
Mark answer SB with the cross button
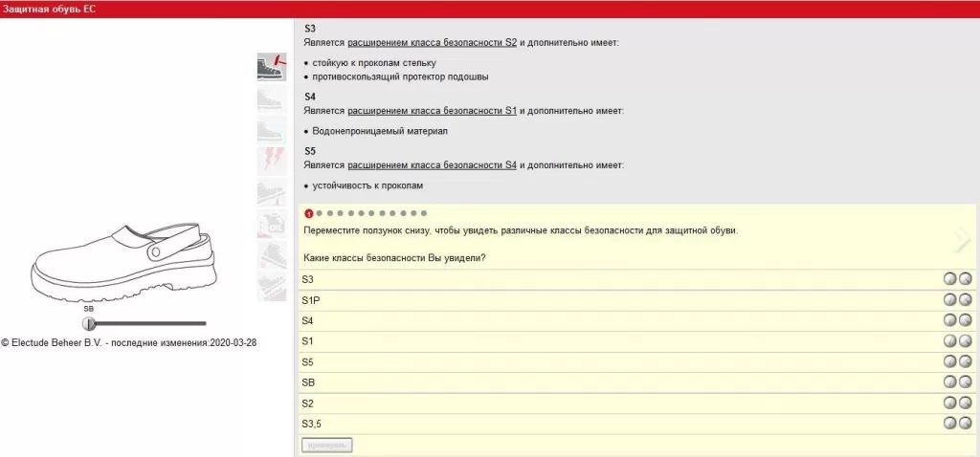click(x=966, y=382)
